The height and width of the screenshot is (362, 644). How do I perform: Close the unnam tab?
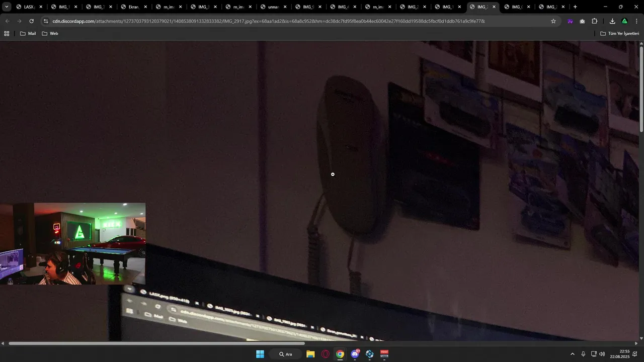click(285, 7)
